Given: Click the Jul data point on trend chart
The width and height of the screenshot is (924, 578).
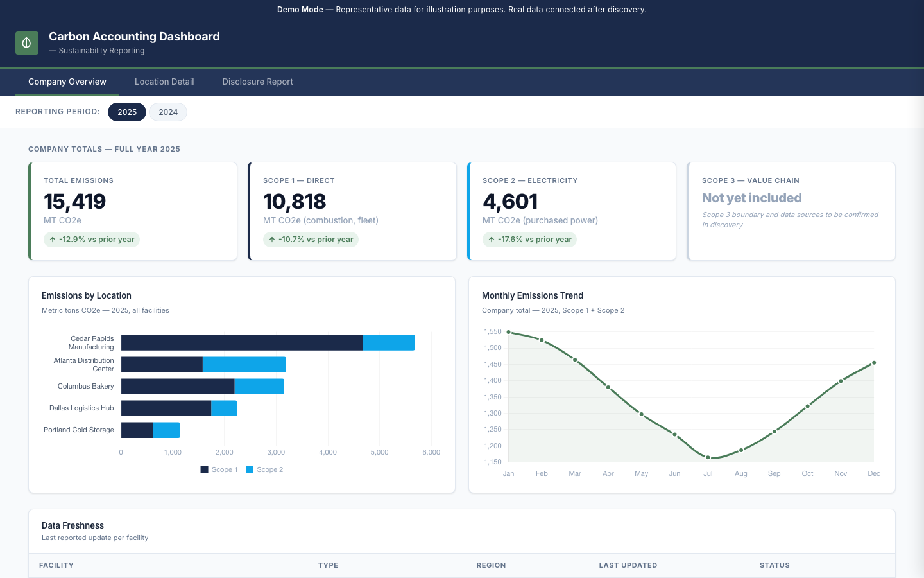Looking at the screenshot, I should (x=708, y=457).
